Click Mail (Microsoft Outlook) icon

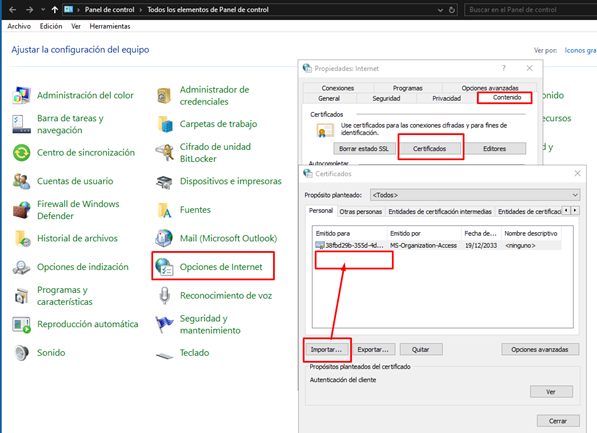click(x=164, y=238)
